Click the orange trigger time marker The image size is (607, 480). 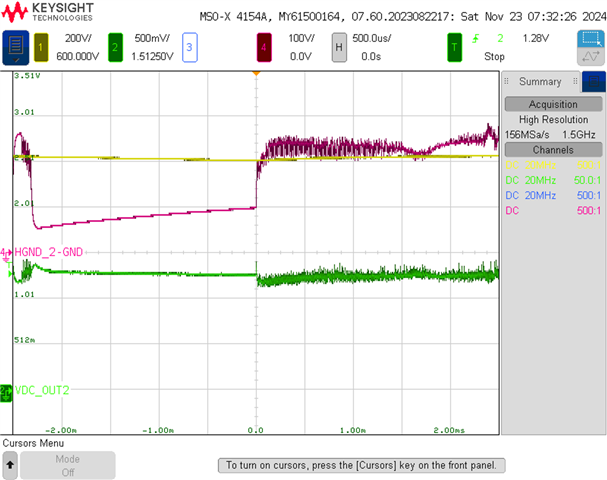point(256,74)
